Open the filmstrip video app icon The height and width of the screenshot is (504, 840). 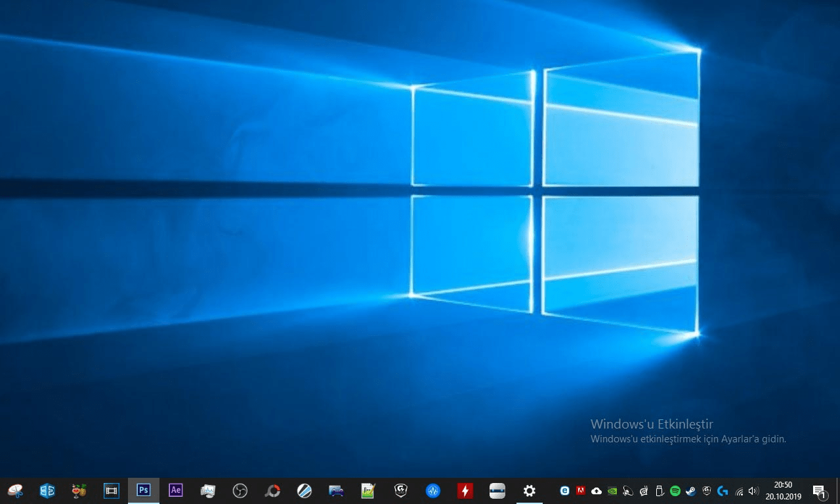(x=112, y=490)
